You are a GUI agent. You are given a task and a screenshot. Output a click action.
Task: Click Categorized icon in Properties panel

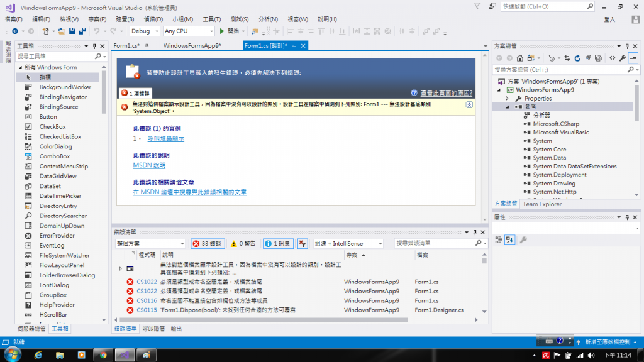[x=499, y=240]
